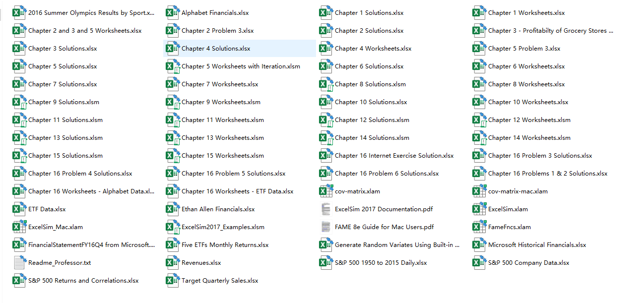Select the icon of ExcelSim2017_Examples.xlsm

tap(173, 227)
